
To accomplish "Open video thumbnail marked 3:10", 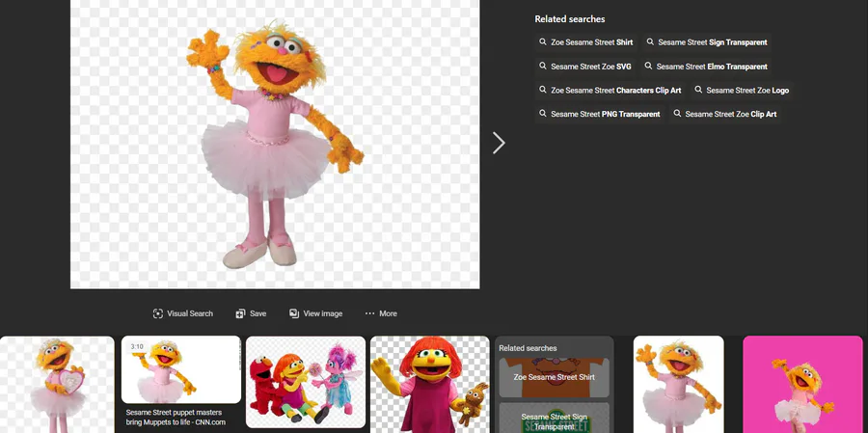I will pos(181,369).
